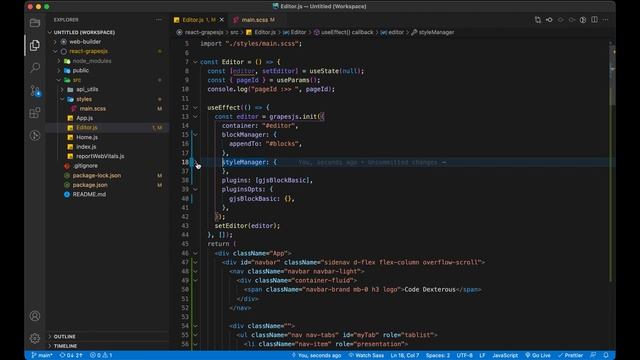
Task: Open the Explorer view in activity bar
Action: click(x=35, y=45)
